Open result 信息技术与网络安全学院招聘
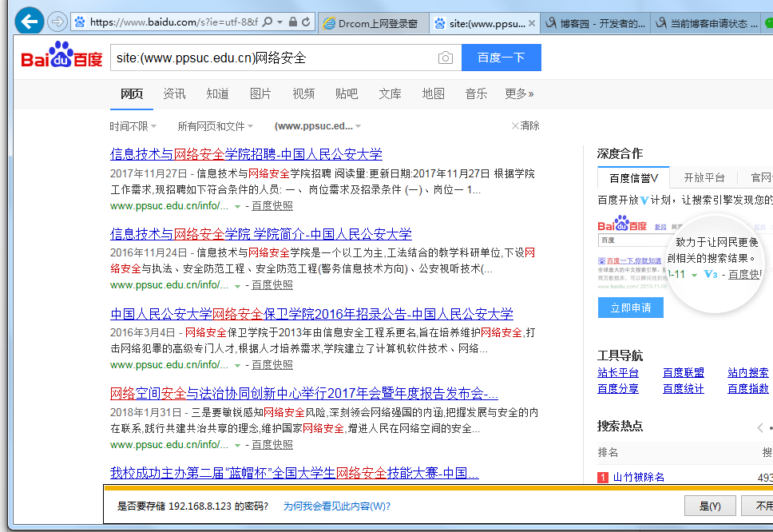The height and width of the screenshot is (532, 773). [x=246, y=154]
